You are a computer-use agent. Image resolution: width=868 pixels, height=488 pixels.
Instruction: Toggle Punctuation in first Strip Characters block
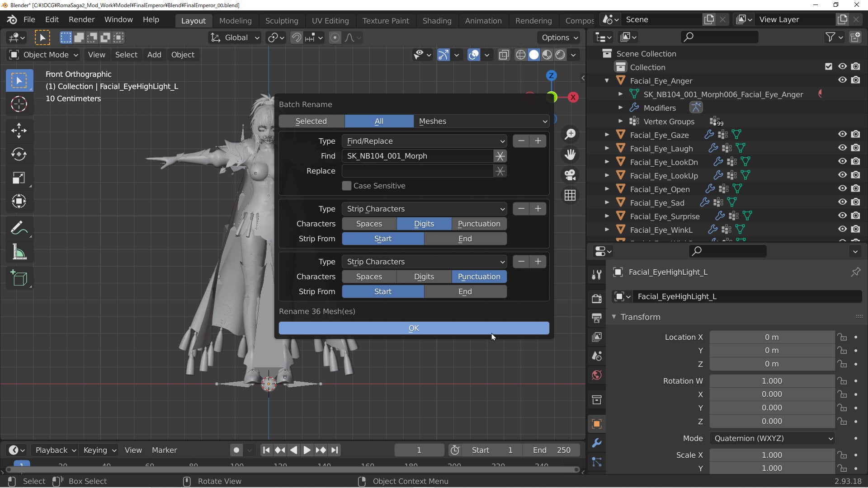pos(479,224)
